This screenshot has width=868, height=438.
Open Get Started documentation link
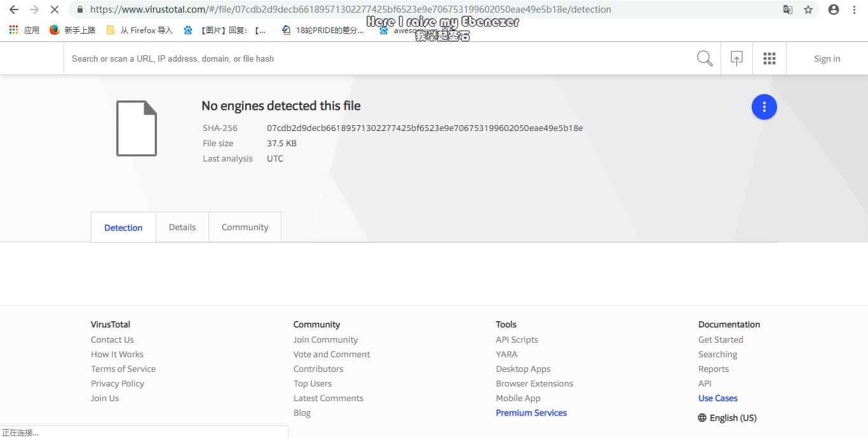pos(721,339)
